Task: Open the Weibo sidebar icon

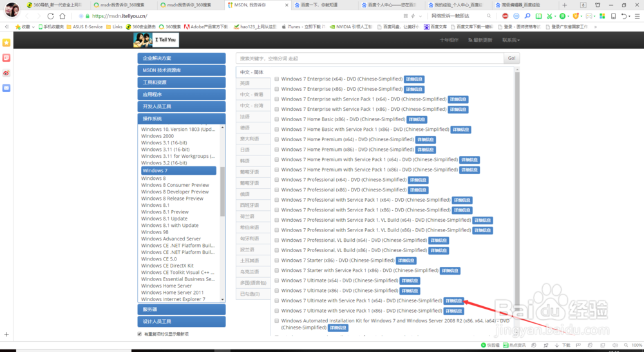Action: point(6,73)
